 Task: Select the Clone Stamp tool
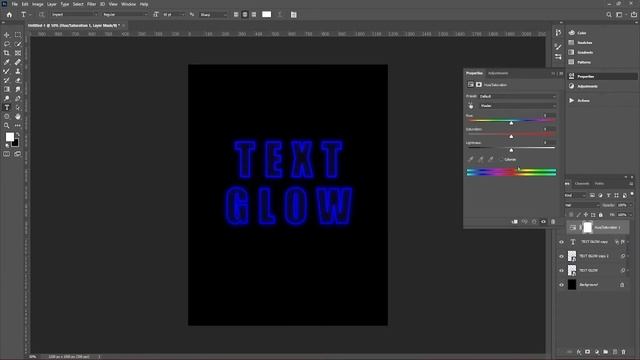[x=18, y=71]
